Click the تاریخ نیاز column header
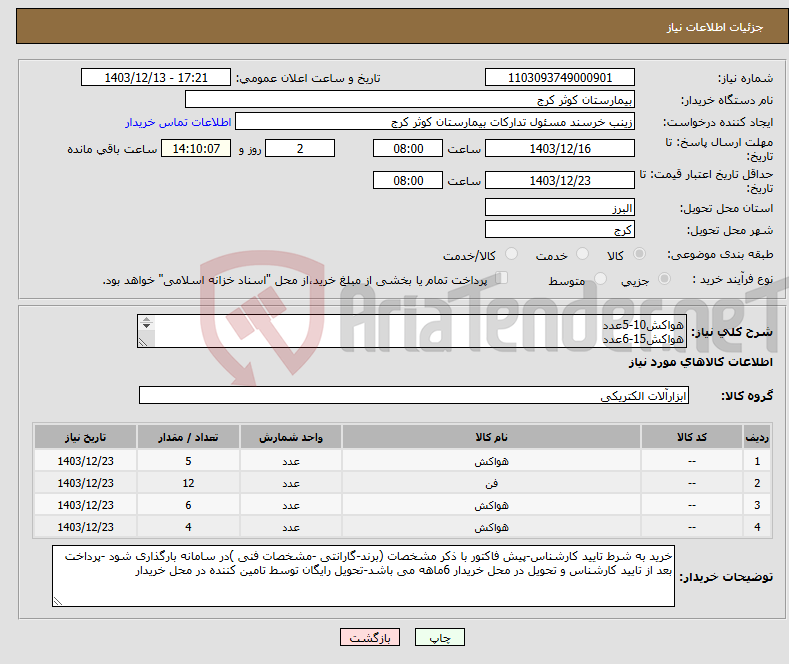Image resolution: width=789 pixels, height=664 pixels. tap(85, 437)
